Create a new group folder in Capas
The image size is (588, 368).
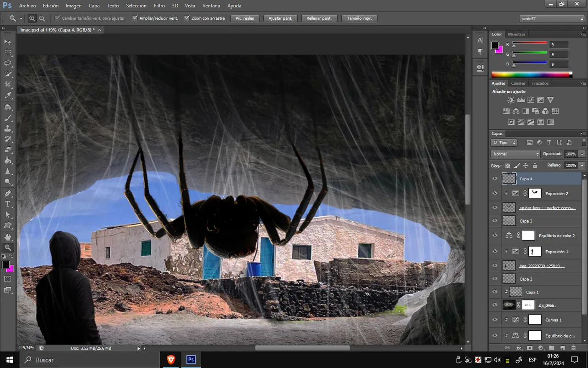point(551,348)
